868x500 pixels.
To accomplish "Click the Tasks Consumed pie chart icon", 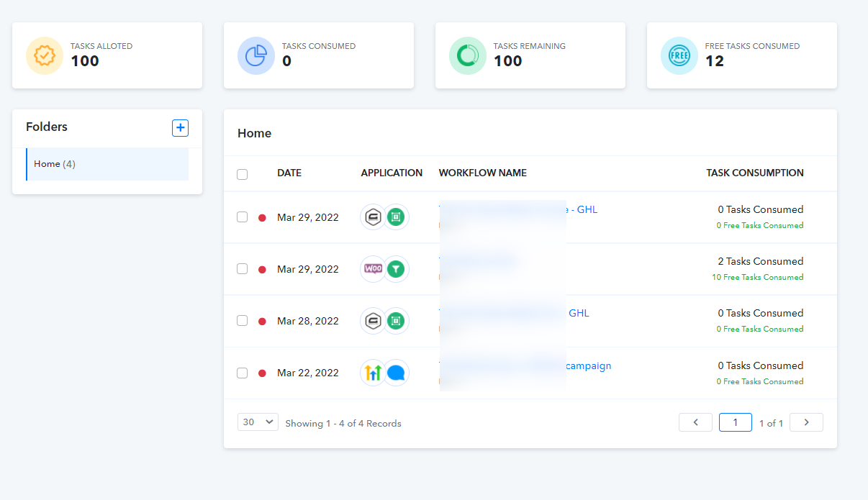I will click(256, 55).
